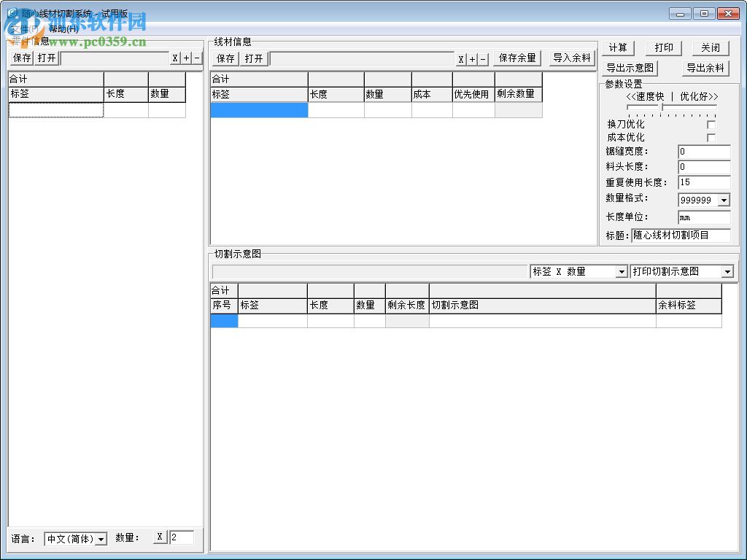
Task: Click the 长度单位 mm field
Action: [x=704, y=217]
